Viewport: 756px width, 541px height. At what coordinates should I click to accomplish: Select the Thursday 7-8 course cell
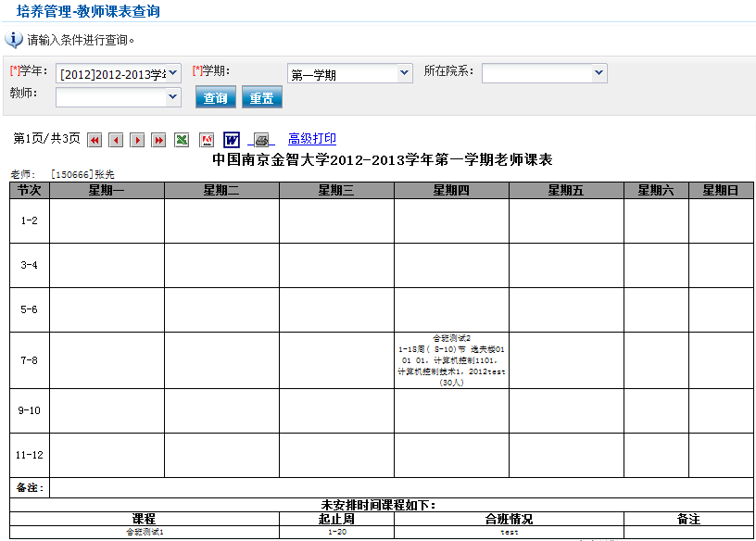451,360
